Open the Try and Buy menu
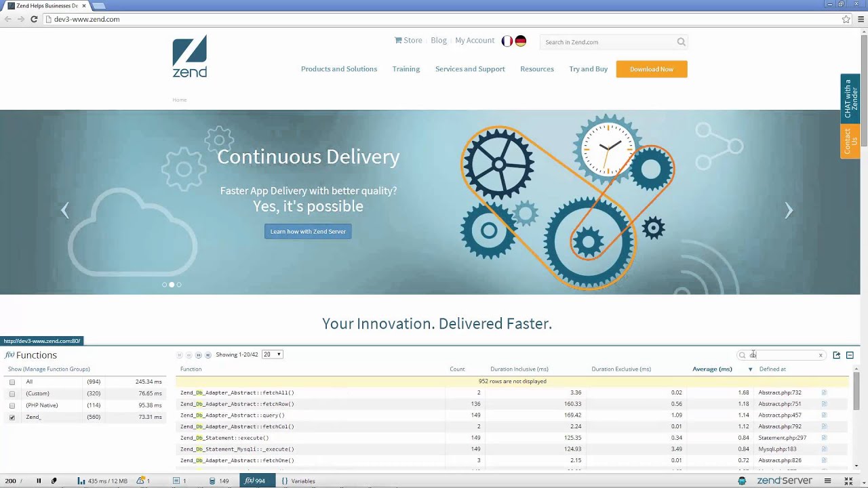The width and height of the screenshot is (868, 488). coord(589,69)
